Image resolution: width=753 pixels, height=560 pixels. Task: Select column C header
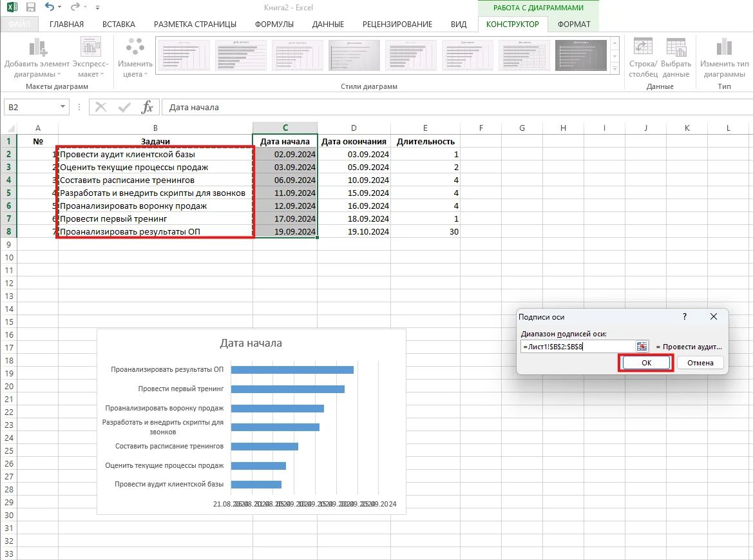[x=285, y=128]
